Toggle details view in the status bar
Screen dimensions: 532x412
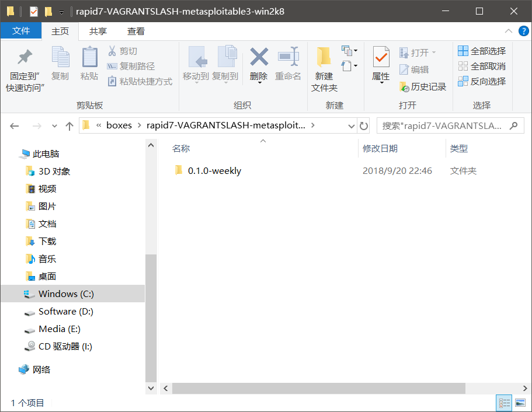click(x=504, y=403)
